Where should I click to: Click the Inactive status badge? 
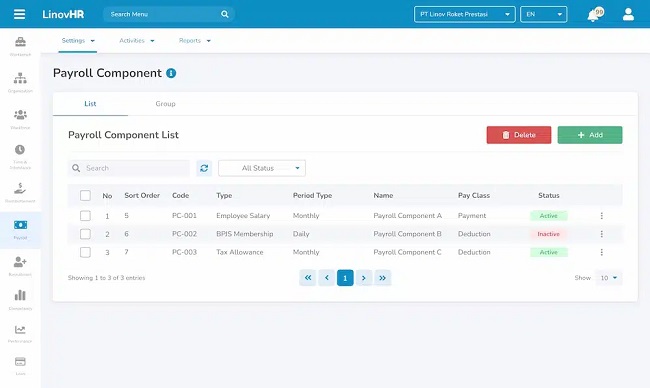[548, 234]
